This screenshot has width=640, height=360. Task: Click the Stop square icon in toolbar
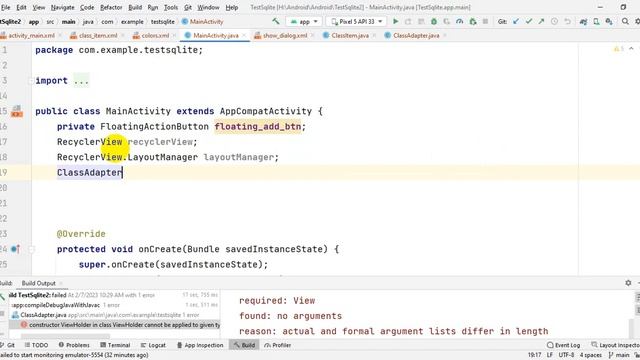pyautogui.click(x=485, y=21)
